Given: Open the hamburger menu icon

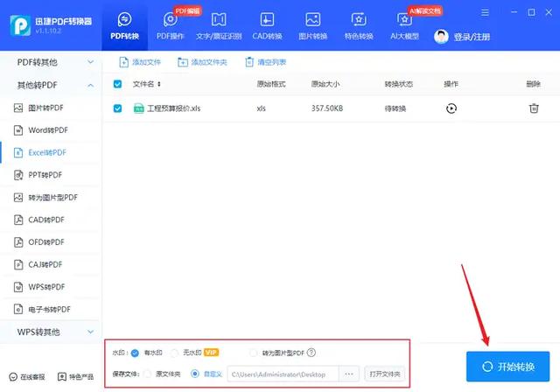Looking at the screenshot, I should pos(485,13).
